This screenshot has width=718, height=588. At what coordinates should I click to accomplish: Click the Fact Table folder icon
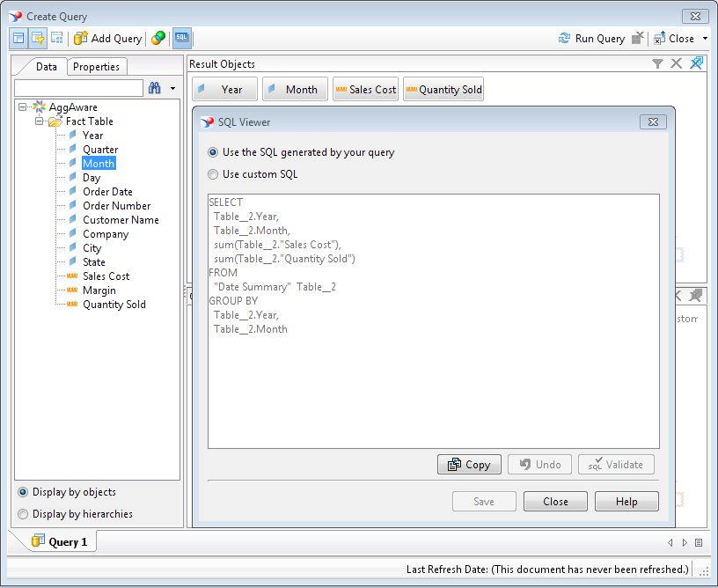55,121
